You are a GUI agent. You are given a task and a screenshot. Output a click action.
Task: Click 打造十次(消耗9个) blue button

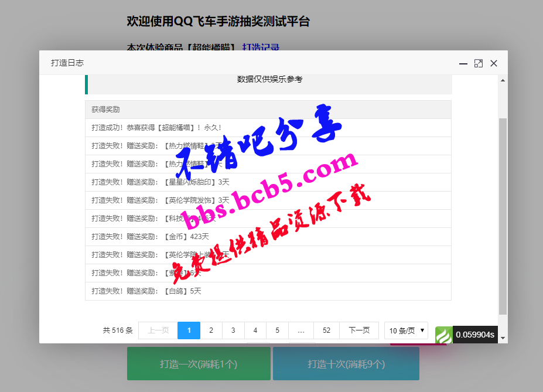[346, 364]
